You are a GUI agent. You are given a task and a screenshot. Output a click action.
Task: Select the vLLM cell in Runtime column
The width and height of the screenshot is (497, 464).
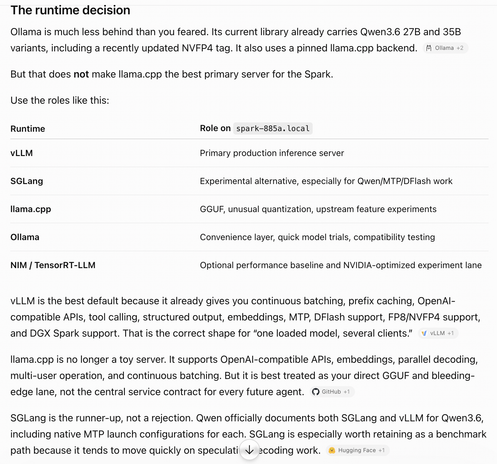22,153
